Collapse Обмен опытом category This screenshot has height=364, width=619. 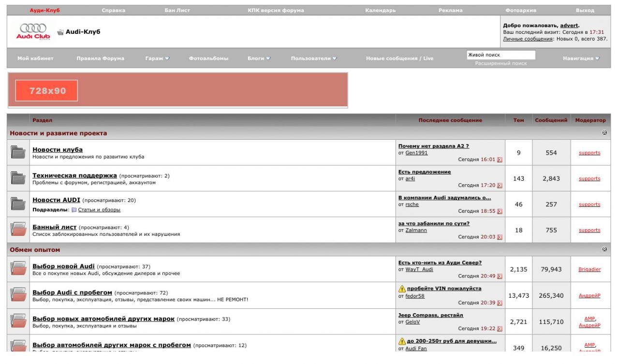pos(604,249)
